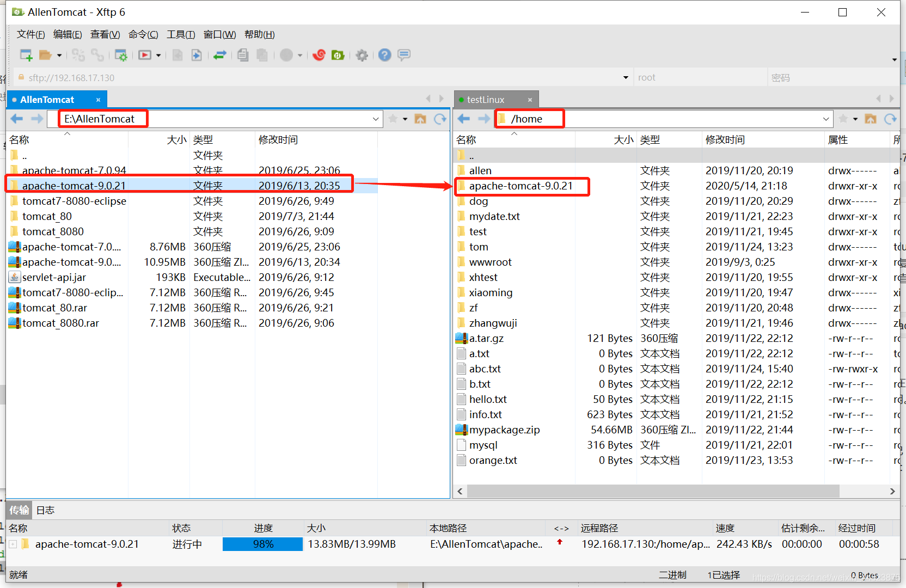This screenshot has height=588, width=906.
Task: Click the Copy toolbar icon
Action: tap(243, 55)
